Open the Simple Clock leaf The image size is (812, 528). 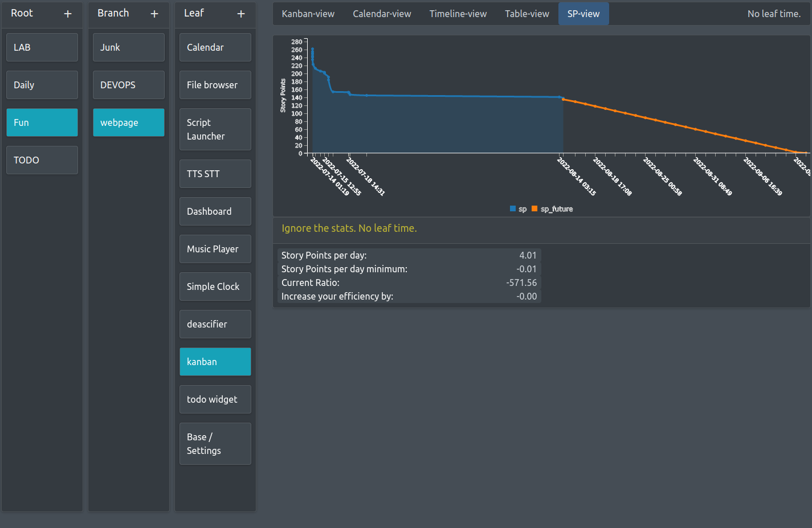215,286
